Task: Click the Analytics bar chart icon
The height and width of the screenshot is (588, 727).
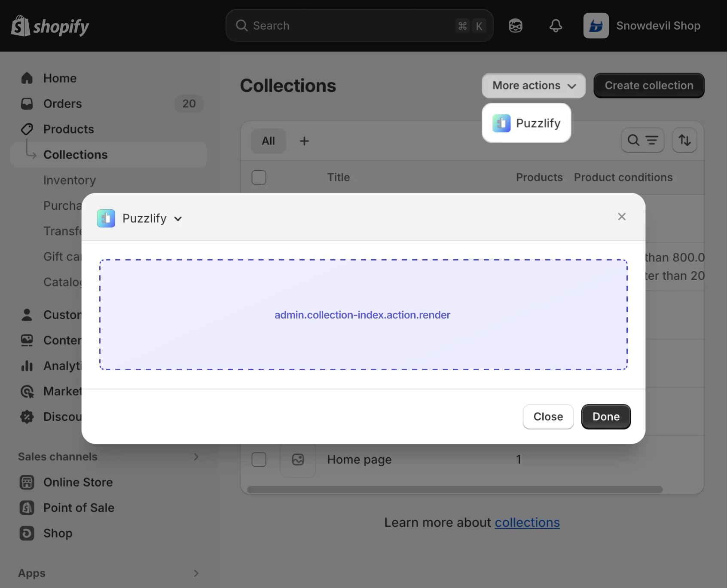Action: click(x=27, y=366)
